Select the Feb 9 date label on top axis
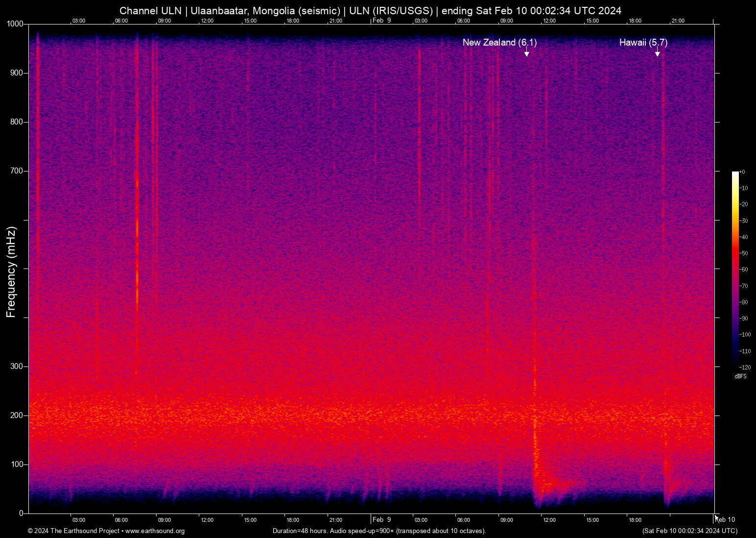Viewport: 756px width, 538px height. point(381,21)
